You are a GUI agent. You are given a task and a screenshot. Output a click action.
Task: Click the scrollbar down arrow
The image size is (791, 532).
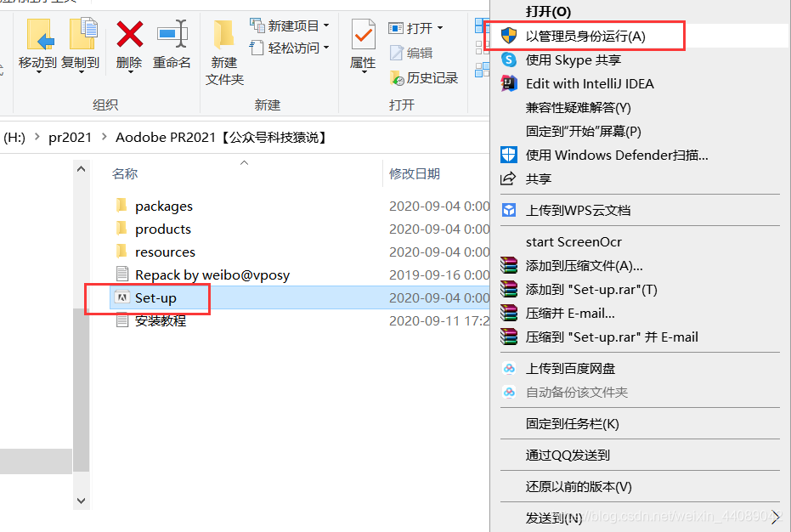point(82,501)
